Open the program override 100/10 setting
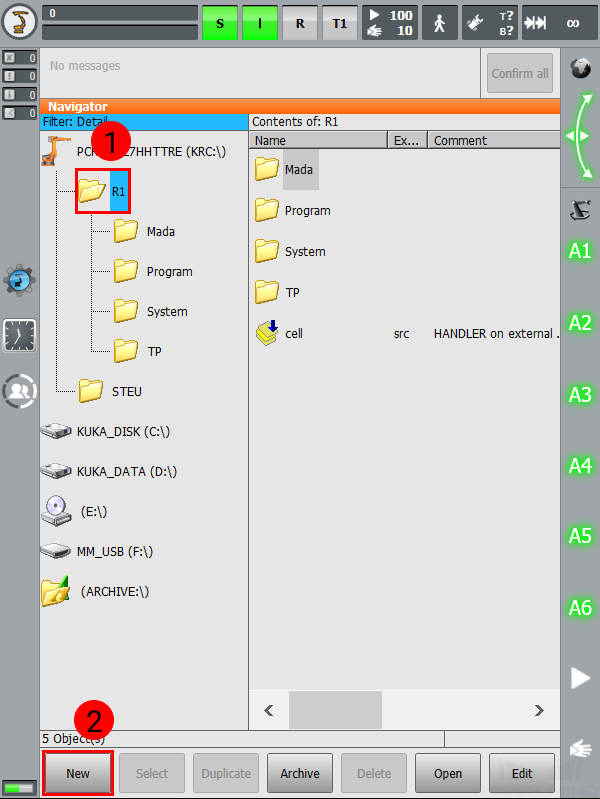The image size is (600, 799). (390, 23)
